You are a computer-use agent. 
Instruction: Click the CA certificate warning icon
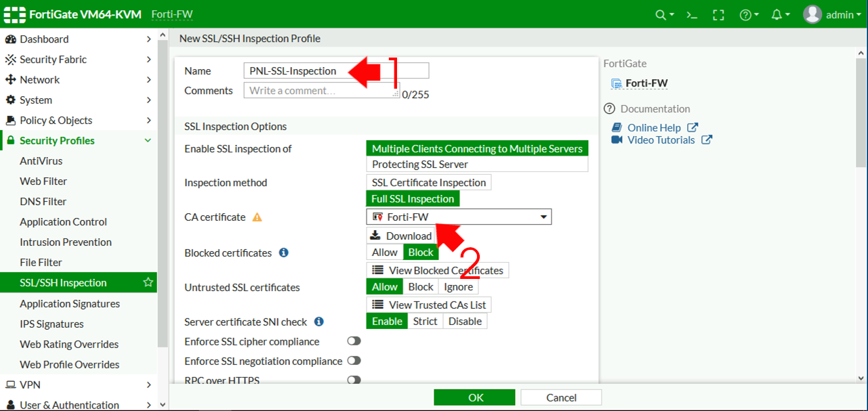257,217
